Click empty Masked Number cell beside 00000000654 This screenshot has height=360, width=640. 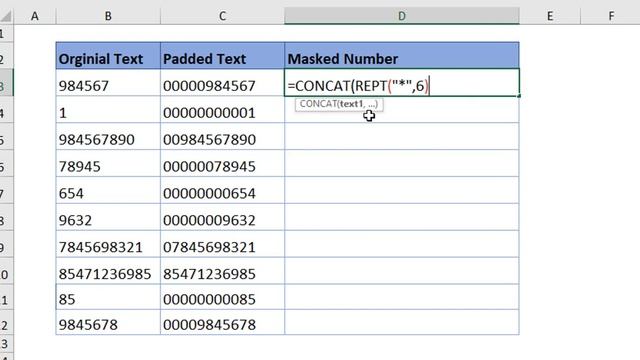click(x=402, y=190)
